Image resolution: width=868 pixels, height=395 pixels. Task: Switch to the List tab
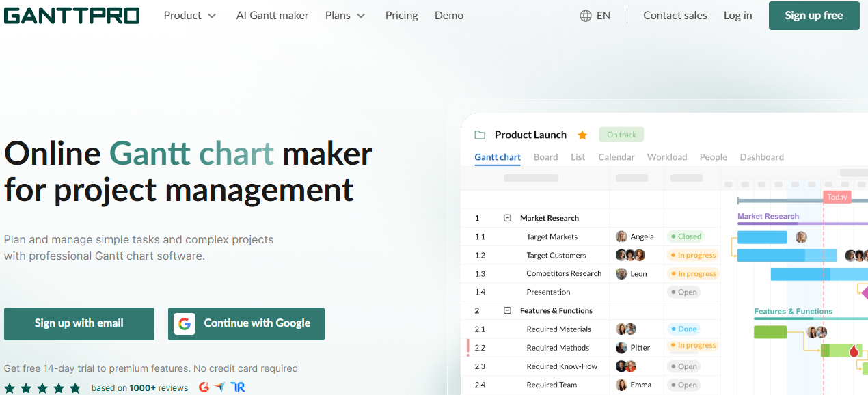point(578,157)
